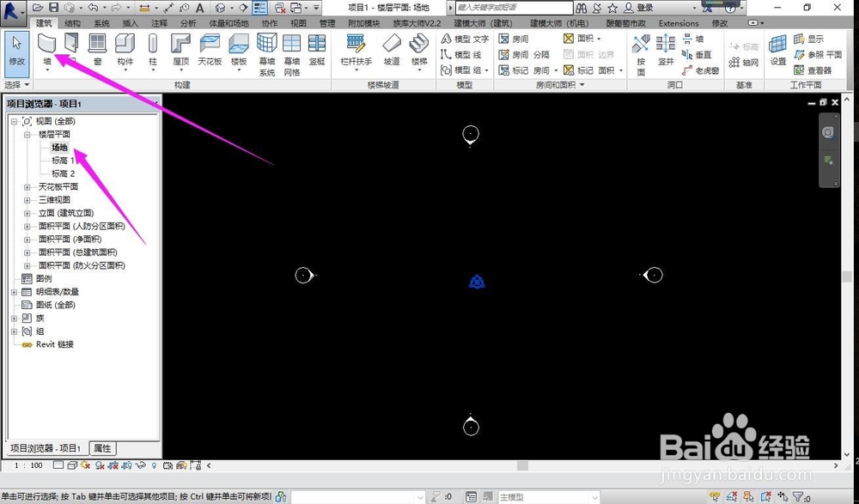
Task: Select the 窗 (Window) tool
Action: click(98, 49)
